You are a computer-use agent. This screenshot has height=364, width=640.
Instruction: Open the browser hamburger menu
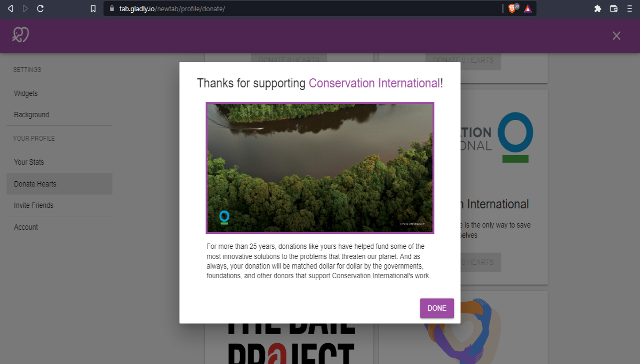click(630, 9)
